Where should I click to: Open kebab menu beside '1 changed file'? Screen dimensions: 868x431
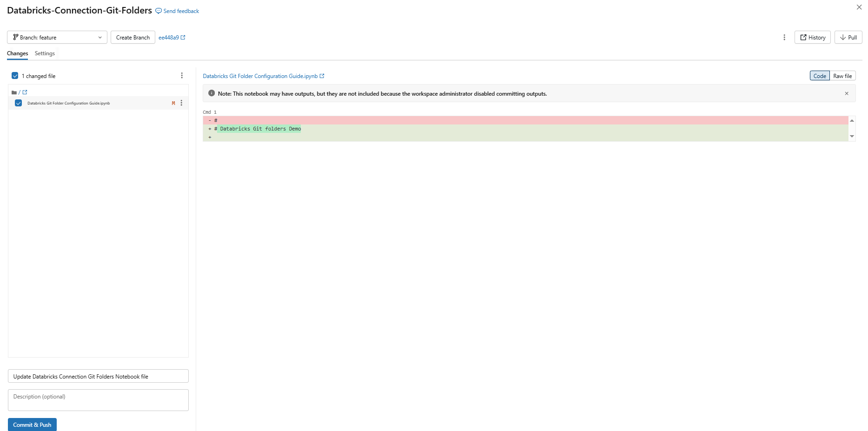click(182, 76)
